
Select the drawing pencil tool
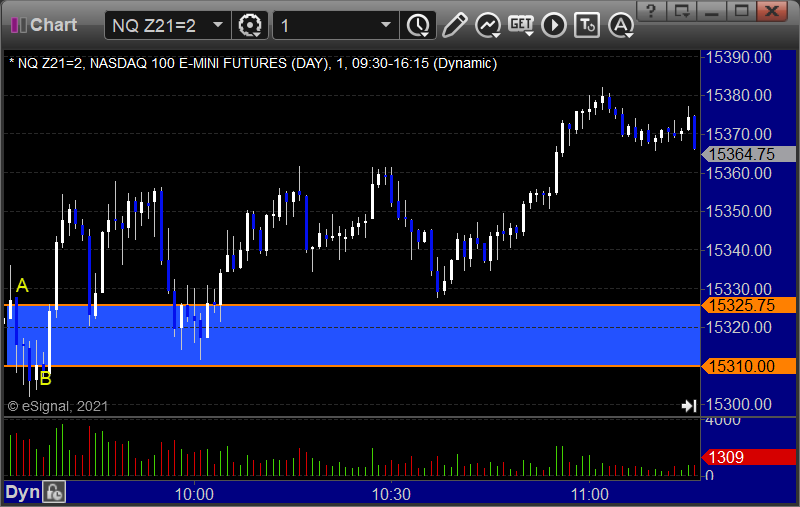(x=455, y=25)
